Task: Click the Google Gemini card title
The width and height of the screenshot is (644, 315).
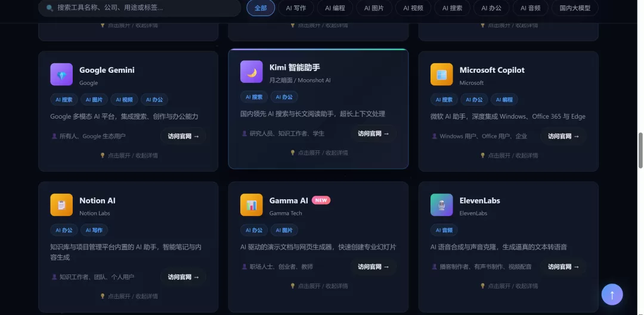Action: tap(107, 70)
